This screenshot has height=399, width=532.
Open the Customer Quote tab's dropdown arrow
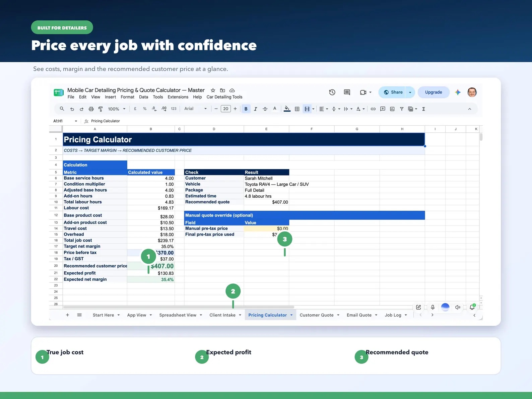coord(338,315)
